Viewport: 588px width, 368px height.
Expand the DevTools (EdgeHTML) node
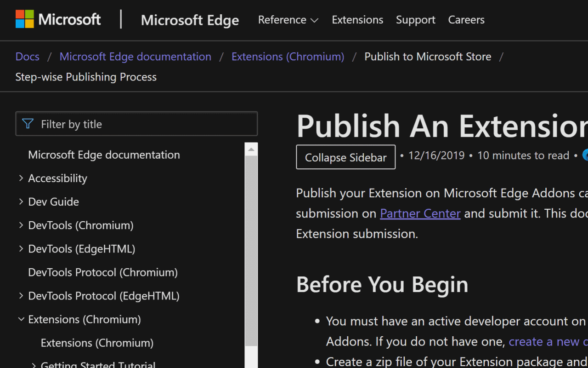21,248
